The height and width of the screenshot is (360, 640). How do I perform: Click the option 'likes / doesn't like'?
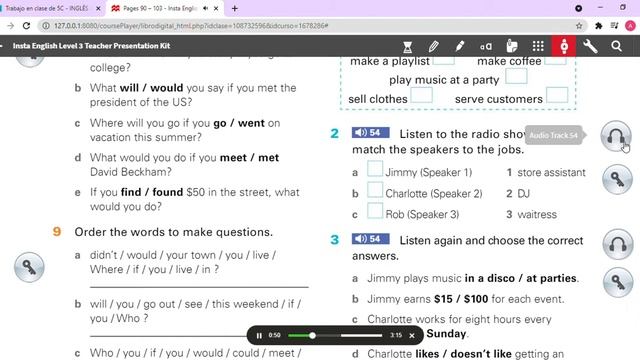click(x=463, y=354)
